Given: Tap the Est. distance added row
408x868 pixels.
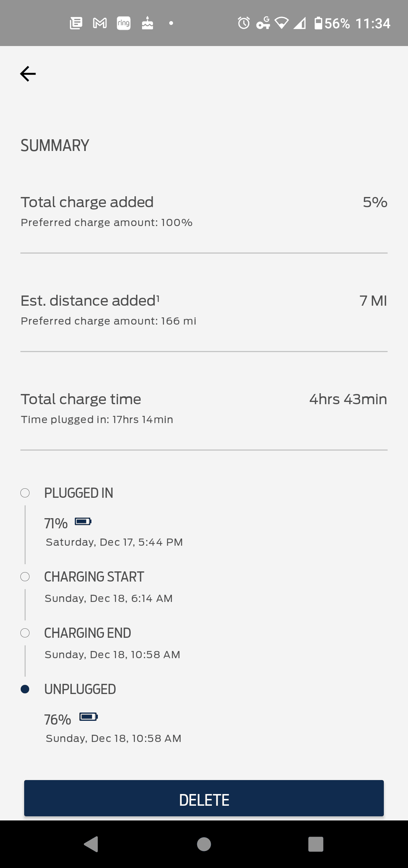Looking at the screenshot, I should (204, 310).
